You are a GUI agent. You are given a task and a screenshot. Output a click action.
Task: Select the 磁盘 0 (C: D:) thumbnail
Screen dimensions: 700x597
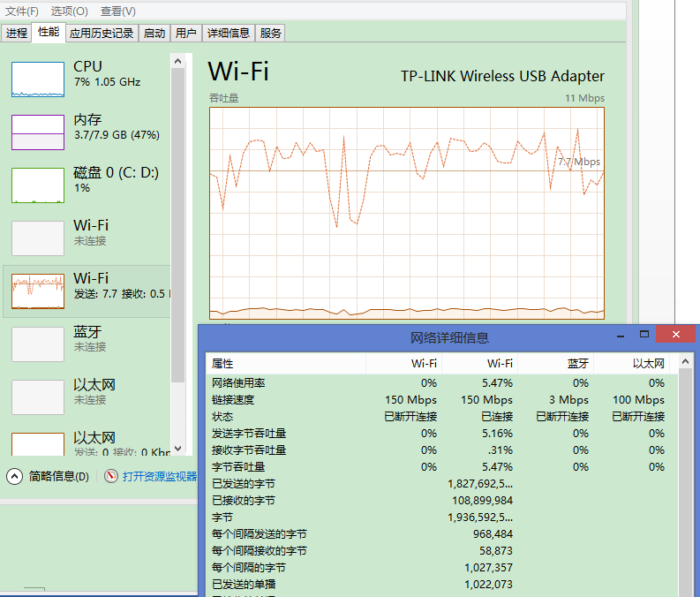pos(38,185)
